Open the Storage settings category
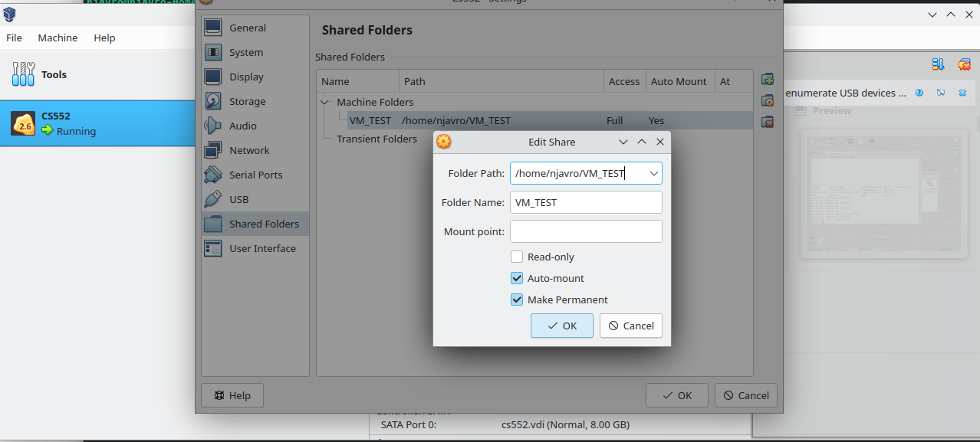Viewport: 980px width, 442px height. tap(247, 101)
